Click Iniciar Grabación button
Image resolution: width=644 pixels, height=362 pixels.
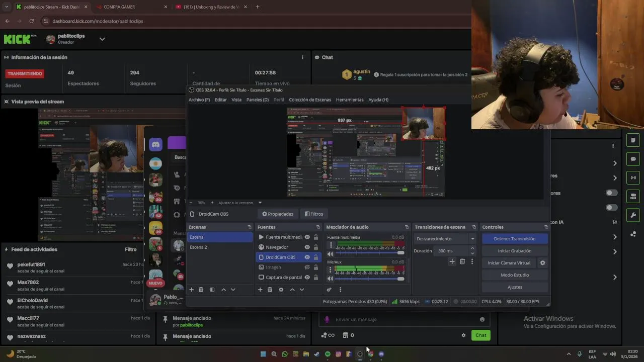(x=515, y=251)
